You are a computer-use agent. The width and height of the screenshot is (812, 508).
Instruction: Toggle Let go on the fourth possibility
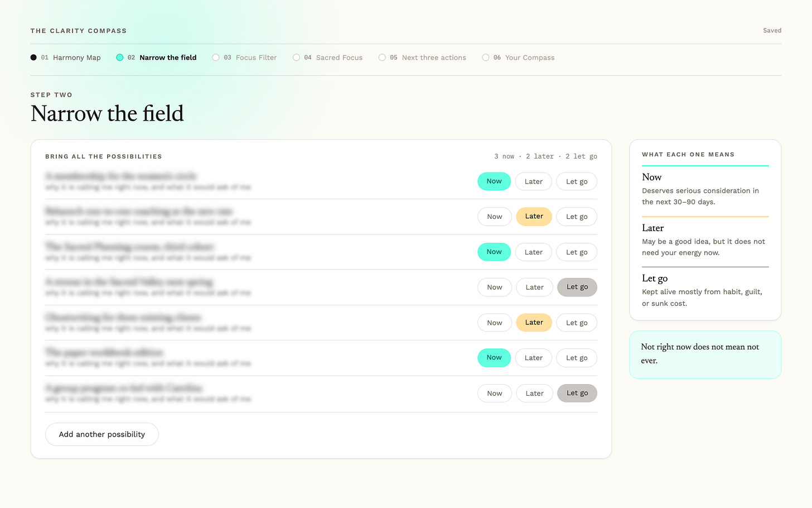(577, 287)
